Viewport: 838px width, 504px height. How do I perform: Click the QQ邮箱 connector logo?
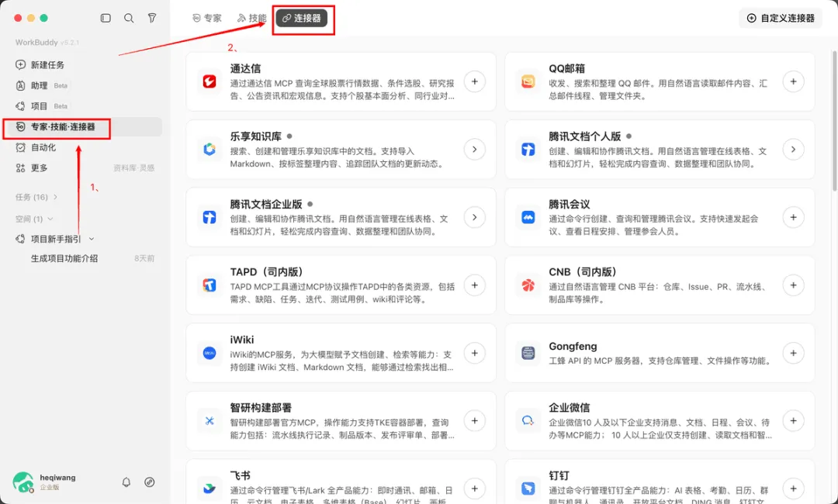click(x=528, y=81)
